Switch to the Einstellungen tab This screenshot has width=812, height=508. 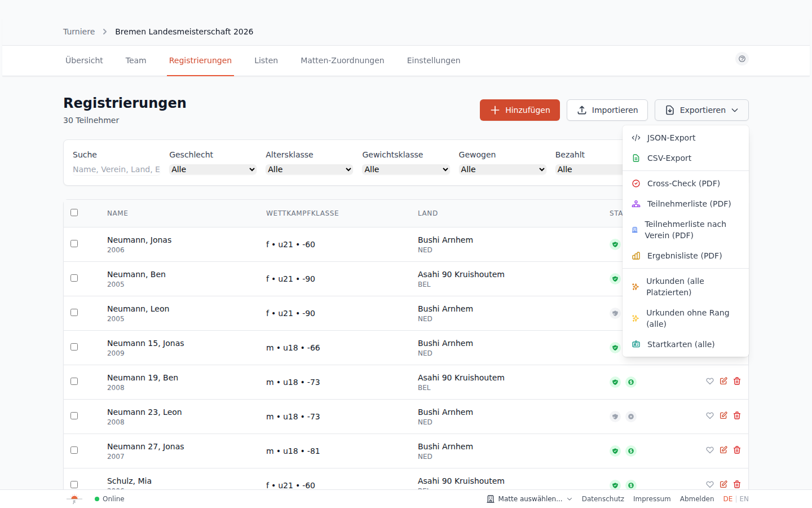pos(434,60)
